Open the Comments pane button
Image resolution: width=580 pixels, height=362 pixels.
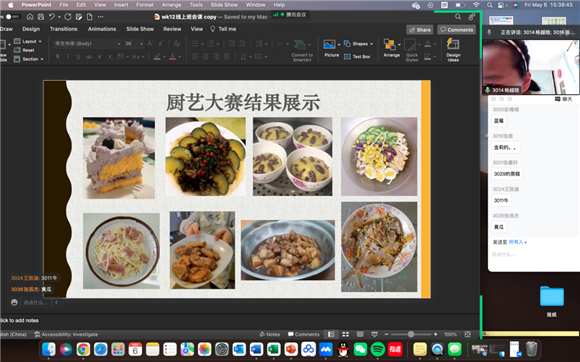coord(456,30)
